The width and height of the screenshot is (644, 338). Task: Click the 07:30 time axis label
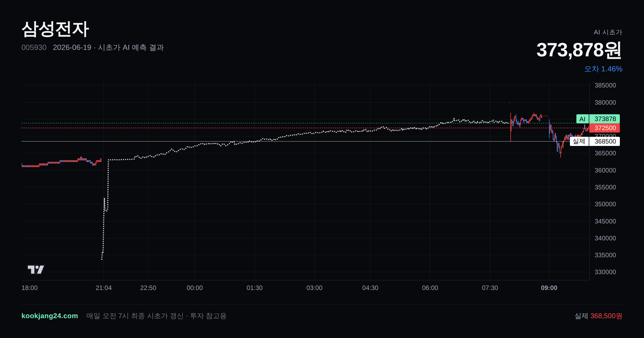click(490, 288)
